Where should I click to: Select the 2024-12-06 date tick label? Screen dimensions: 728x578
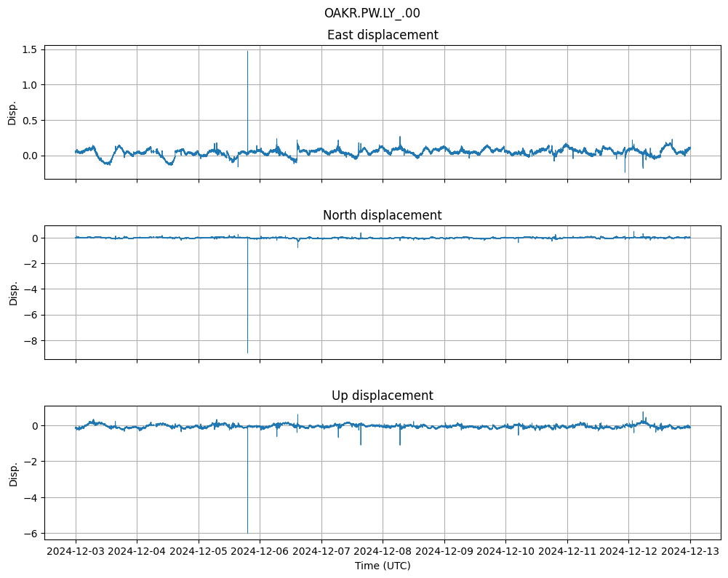[x=260, y=552]
